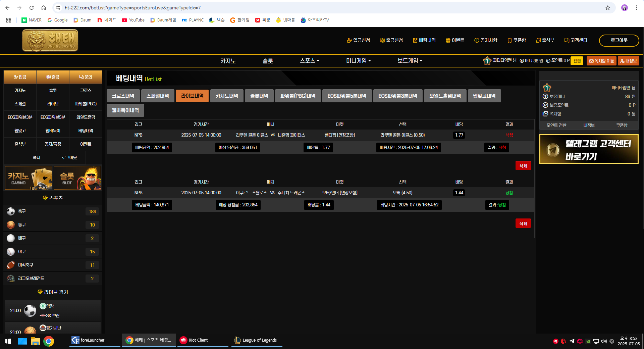Screen dimensions: 644x349
Task: Switch to the 크로스내역 tab
Action: pos(123,96)
